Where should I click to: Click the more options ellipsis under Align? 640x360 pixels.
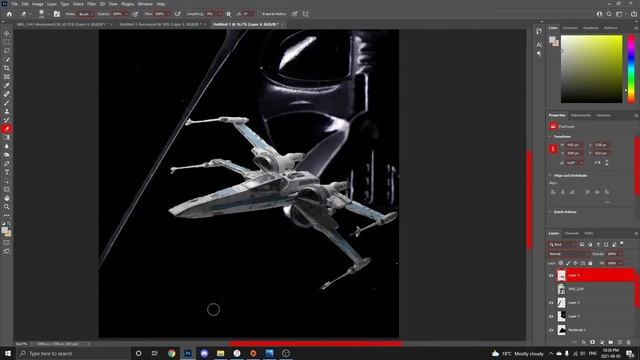point(607,202)
